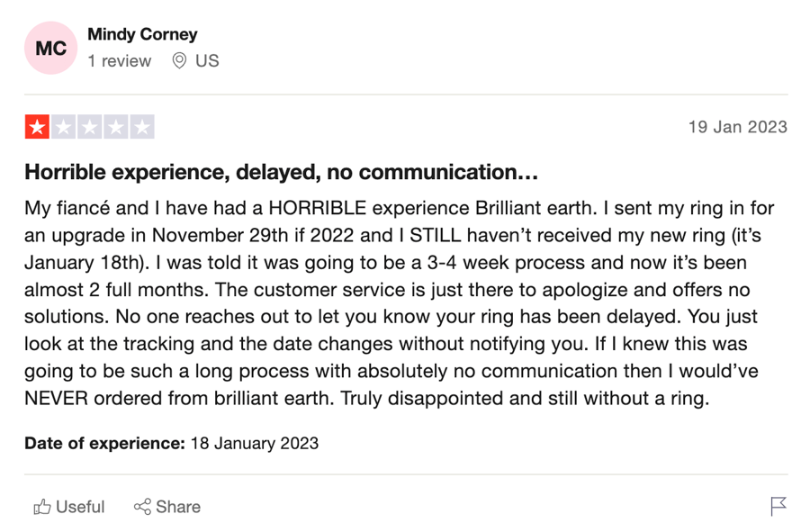Share this review via Share button
Viewport: 810px width, 532px height.
pyautogui.click(x=167, y=507)
